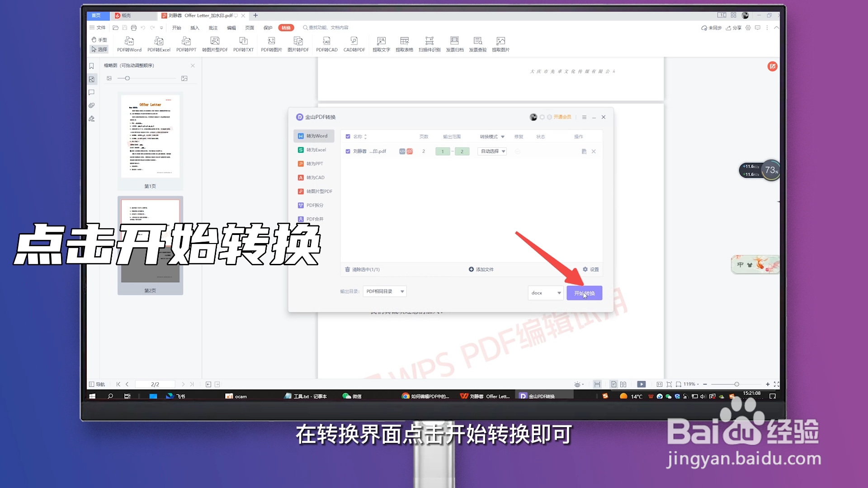Open the 发票归档 invoice archive tool
Image resolution: width=868 pixels, height=488 pixels.
pos(454,43)
